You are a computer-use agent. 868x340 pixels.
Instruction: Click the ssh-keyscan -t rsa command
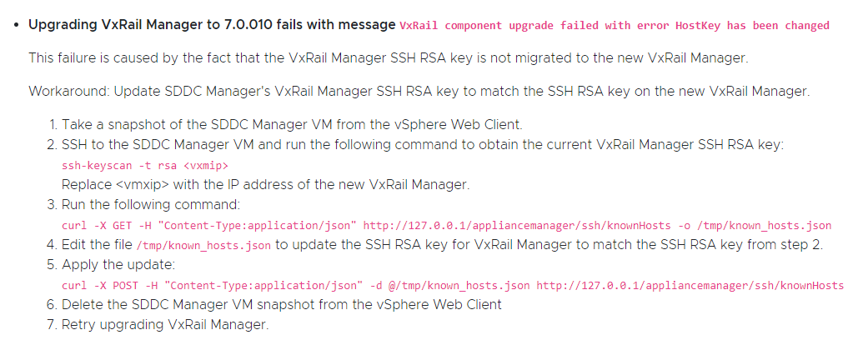(145, 165)
